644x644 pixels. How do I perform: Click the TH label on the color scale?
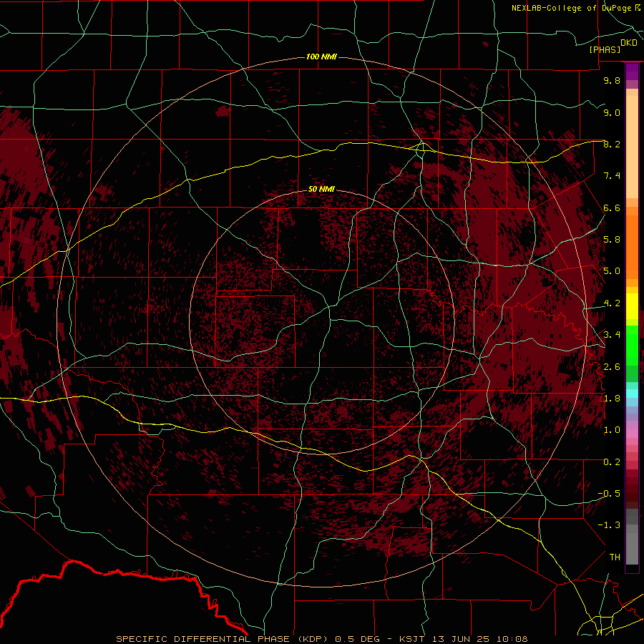point(615,557)
